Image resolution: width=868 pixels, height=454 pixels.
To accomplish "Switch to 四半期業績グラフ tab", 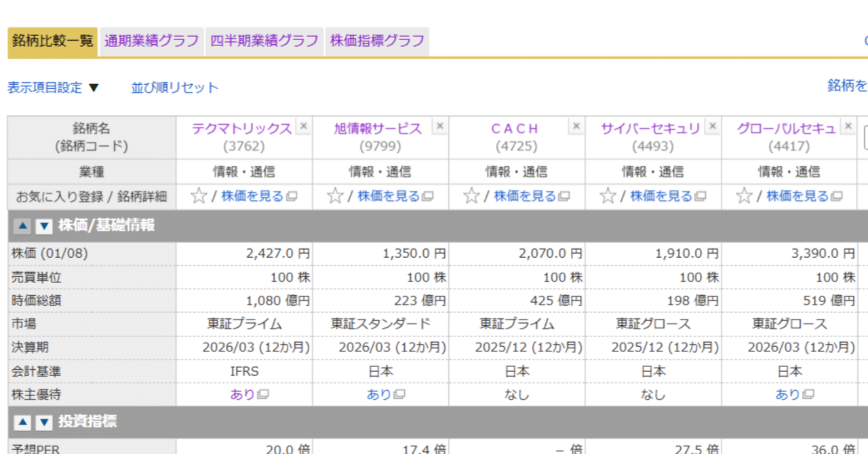I will [x=264, y=41].
